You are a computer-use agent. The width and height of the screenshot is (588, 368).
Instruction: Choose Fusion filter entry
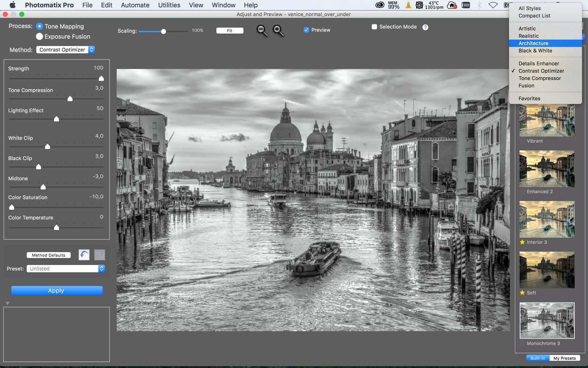[x=545, y=86]
